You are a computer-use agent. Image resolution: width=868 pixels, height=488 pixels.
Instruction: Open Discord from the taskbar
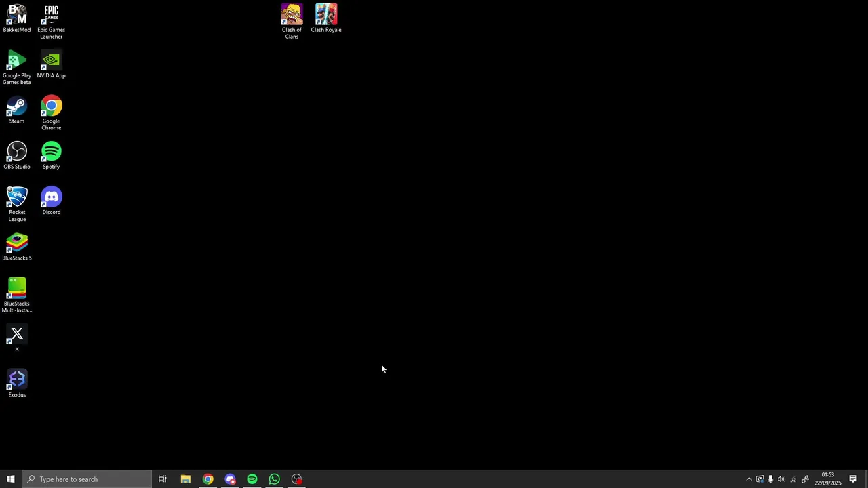tap(230, 479)
